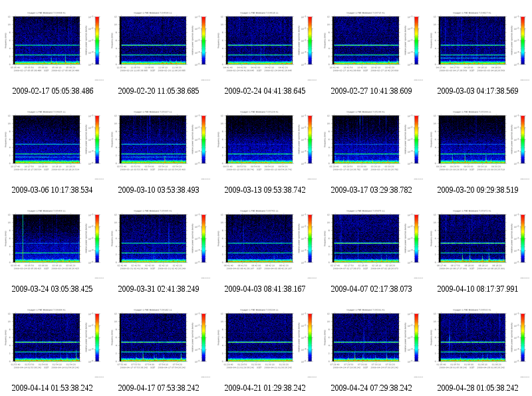Image resolution: width=532 pixels, height=396 pixels.
Task: Click the caption text 2009-02-24 04:41:38.645
Action: tap(265, 91)
